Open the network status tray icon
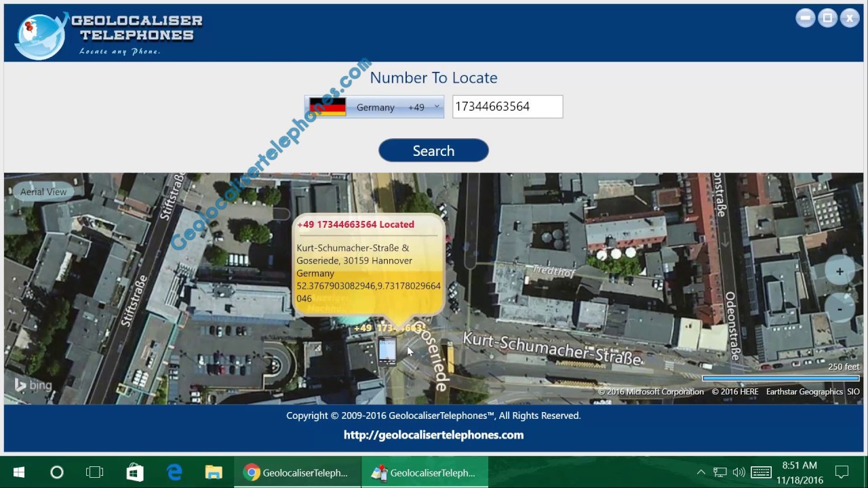The width and height of the screenshot is (868, 488). [x=720, y=472]
